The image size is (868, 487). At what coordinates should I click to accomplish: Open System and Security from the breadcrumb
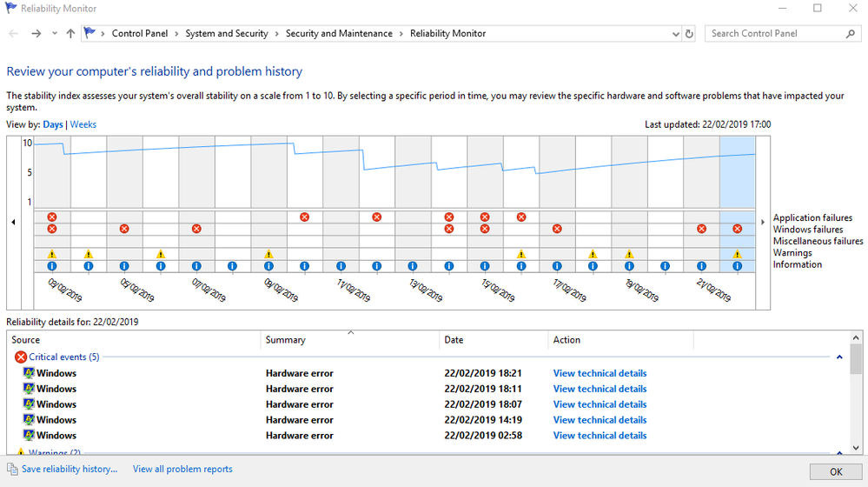(x=227, y=33)
